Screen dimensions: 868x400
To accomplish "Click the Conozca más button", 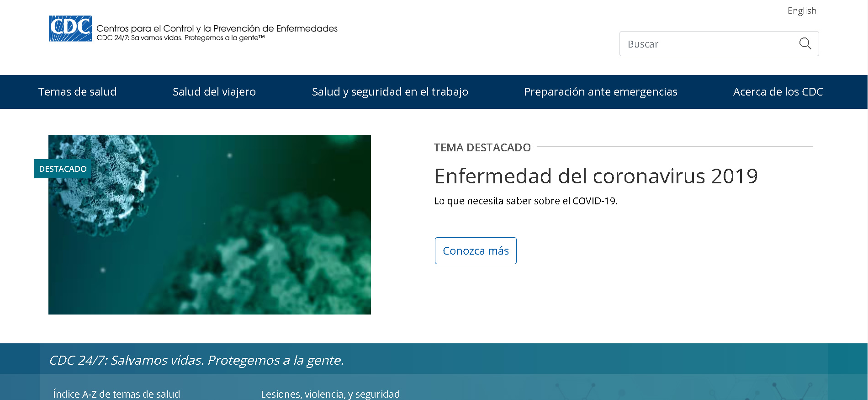I will coord(476,251).
